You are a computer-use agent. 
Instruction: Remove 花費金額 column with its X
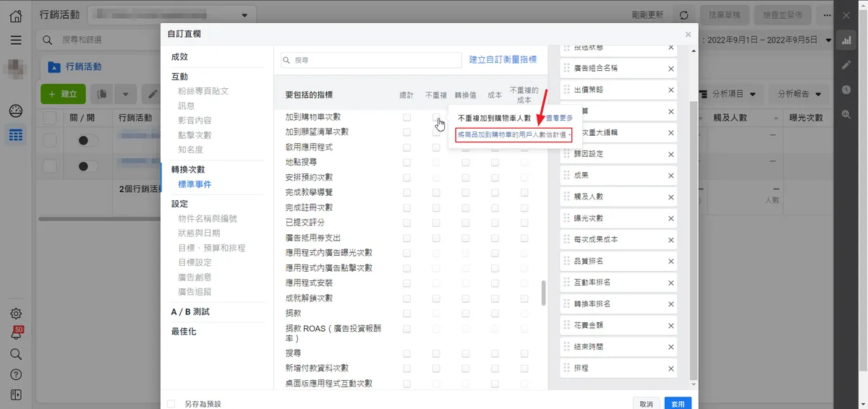671,325
